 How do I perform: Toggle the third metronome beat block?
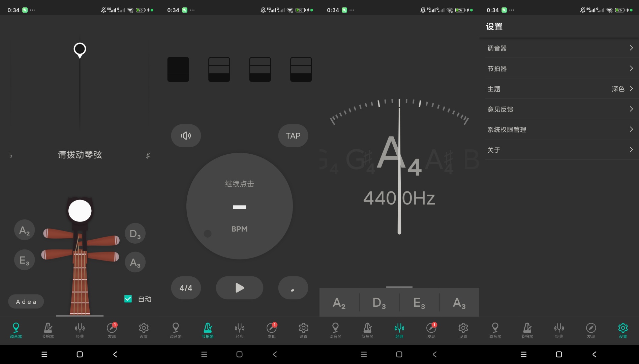click(x=260, y=69)
